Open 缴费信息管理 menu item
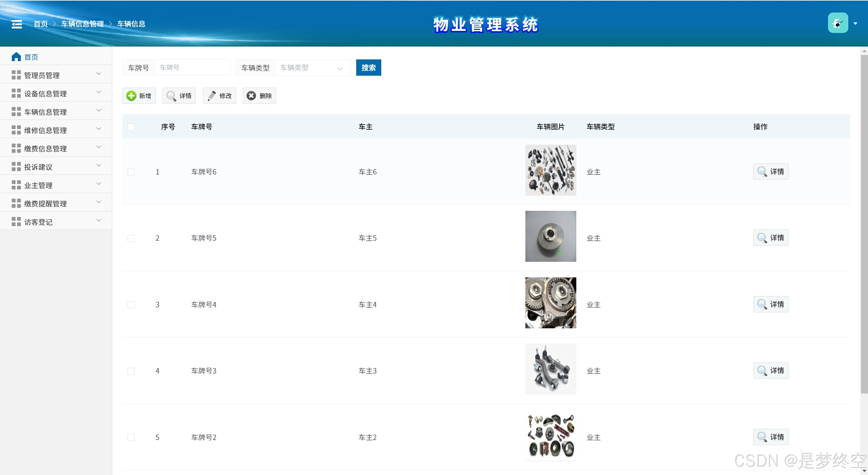 pyautogui.click(x=45, y=148)
